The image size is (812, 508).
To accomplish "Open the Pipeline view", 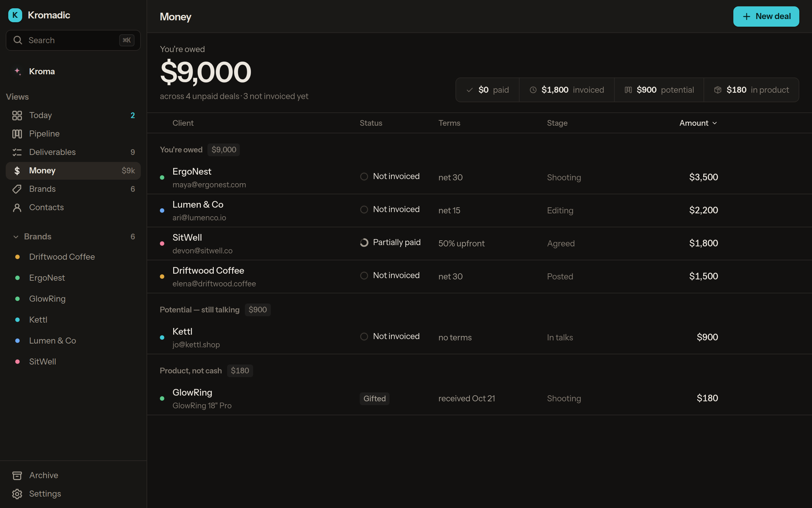I will (73, 134).
